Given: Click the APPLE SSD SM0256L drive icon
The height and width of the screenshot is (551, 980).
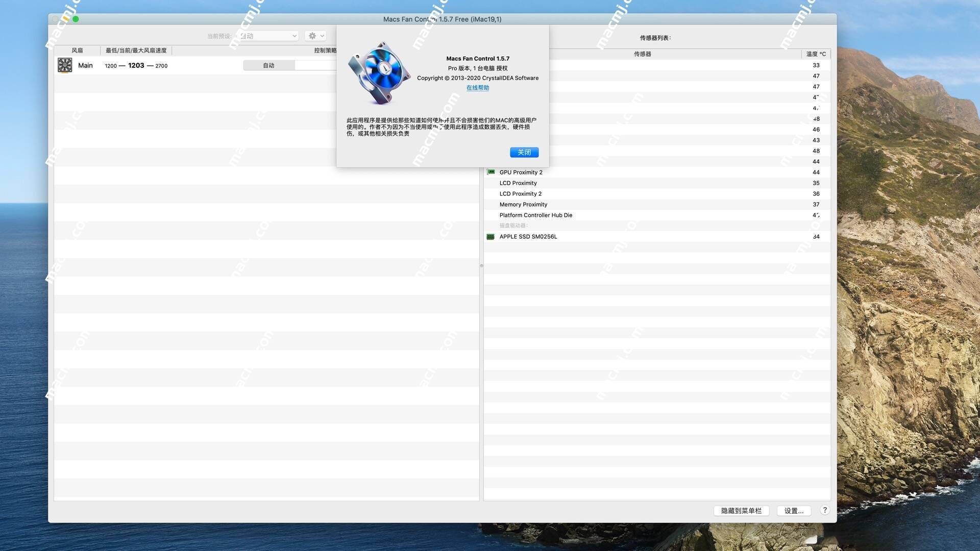Looking at the screenshot, I should point(491,237).
